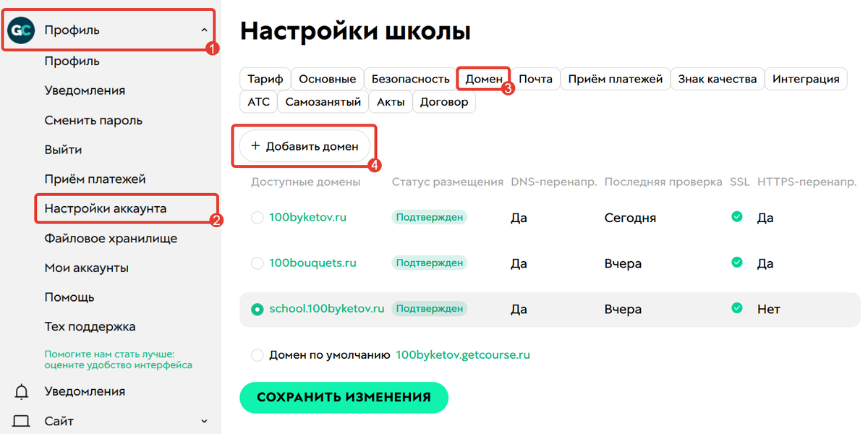Open the Почта tab
Image resolution: width=868 pixels, height=434 pixels.
coord(536,79)
